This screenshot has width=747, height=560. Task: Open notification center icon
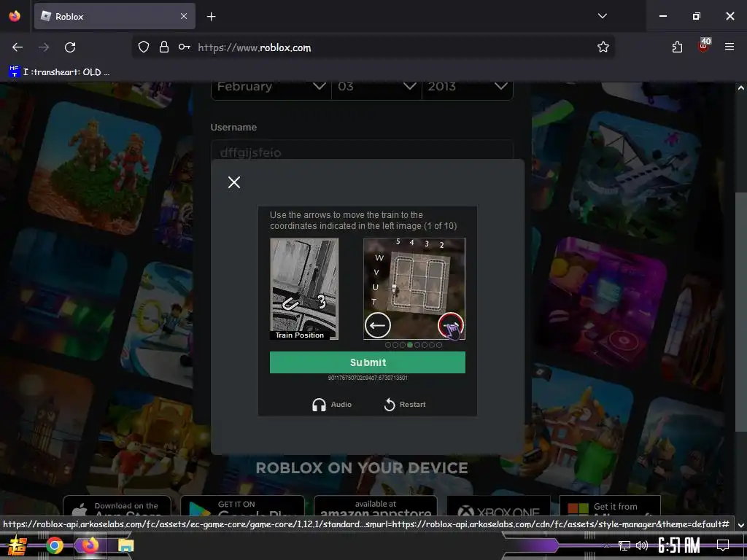[723, 545]
